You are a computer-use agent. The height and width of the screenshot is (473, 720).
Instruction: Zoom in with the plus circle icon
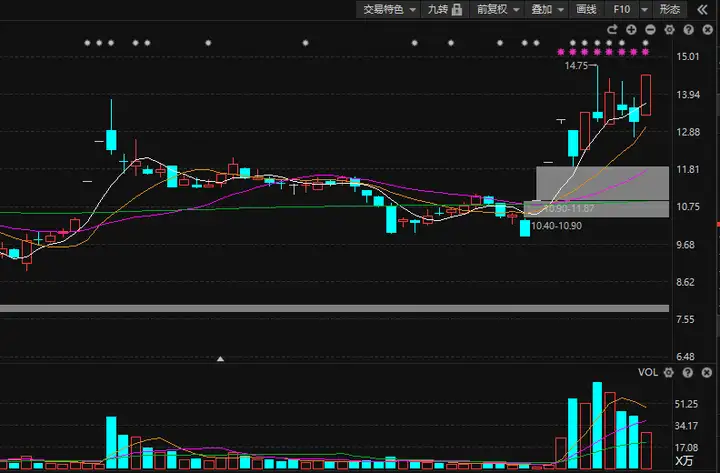pos(631,30)
